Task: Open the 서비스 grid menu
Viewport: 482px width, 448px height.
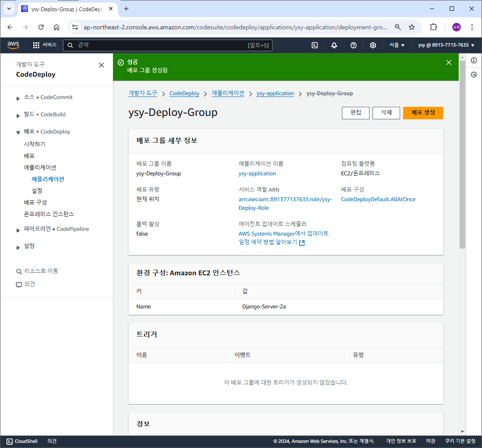Action: click(44, 45)
